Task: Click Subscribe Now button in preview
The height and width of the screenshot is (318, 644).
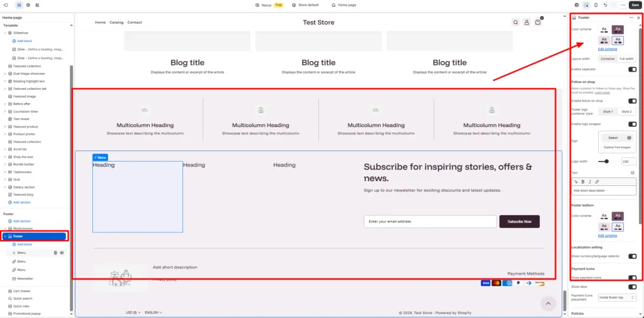Action: coord(519,222)
